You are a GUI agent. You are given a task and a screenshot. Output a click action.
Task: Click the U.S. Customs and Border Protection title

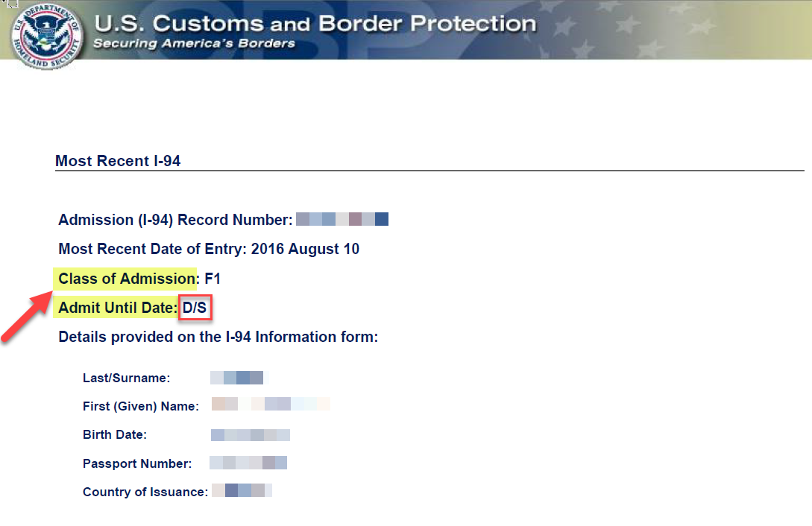tap(315, 23)
